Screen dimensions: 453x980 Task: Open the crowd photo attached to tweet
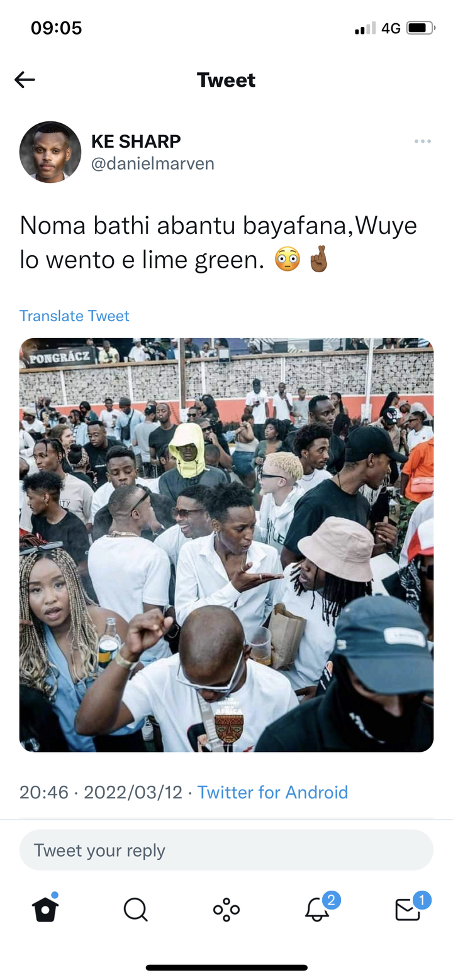tap(226, 545)
